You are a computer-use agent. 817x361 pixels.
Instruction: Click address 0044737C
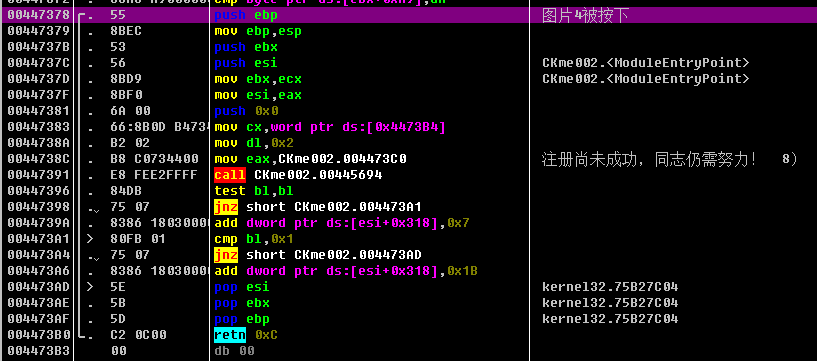click(x=39, y=63)
